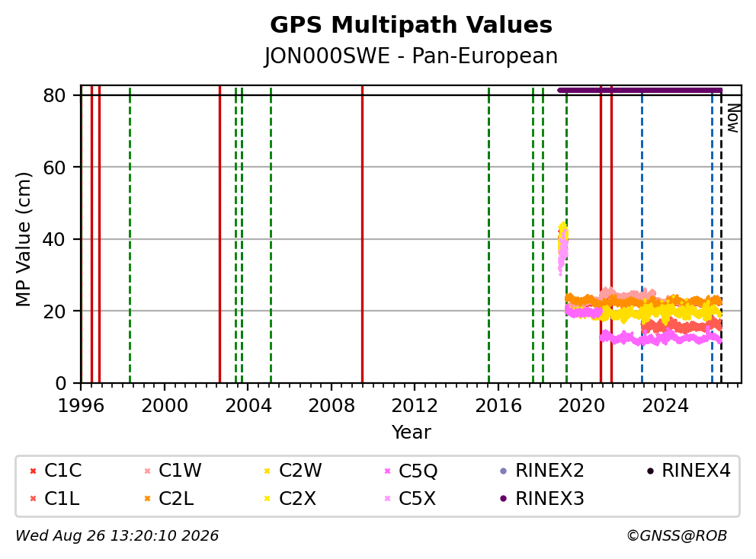Screen dimensions: 756x559
Task: Click the x-axis tick label 2004
Action: [x=248, y=406]
